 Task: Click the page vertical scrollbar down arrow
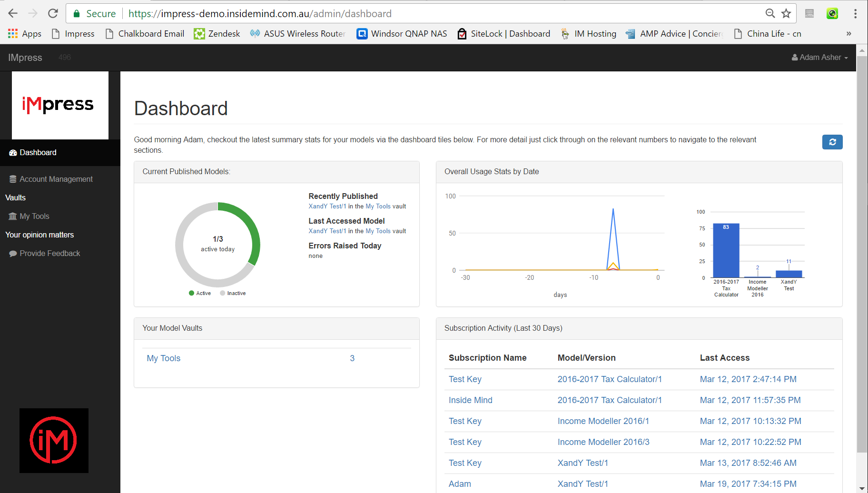(861, 488)
